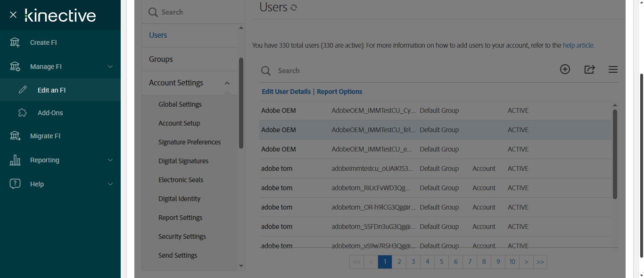The height and width of the screenshot is (278, 644).
Task: Select Security Settings menu item
Action: coord(182,236)
